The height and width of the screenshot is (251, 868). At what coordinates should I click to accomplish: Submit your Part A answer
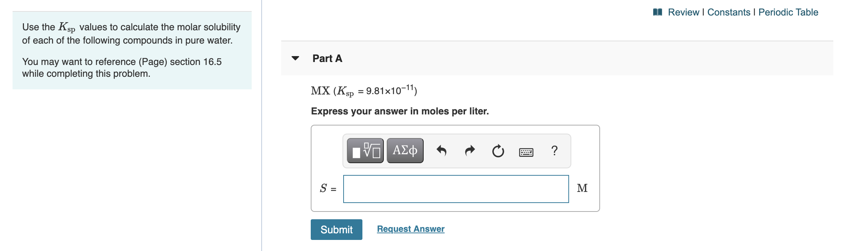point(336,229)
